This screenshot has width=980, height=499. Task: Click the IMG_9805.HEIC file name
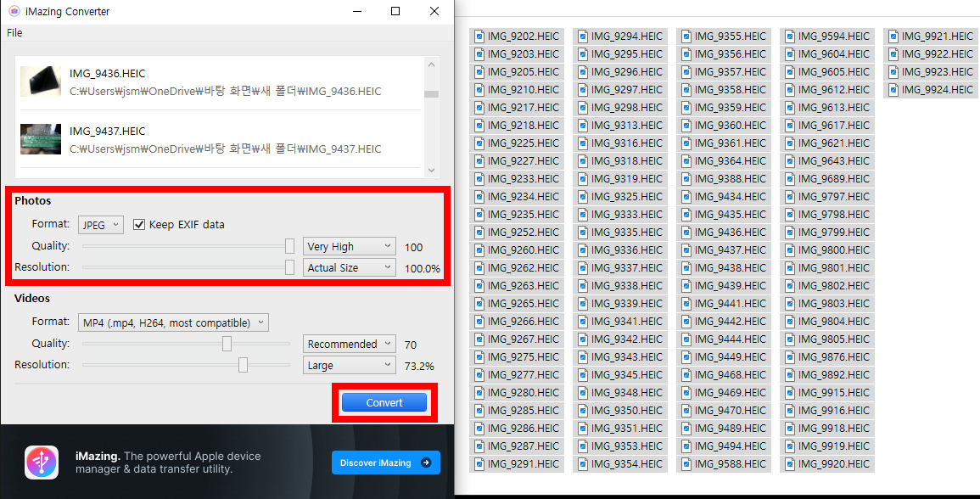tap(834, 339)
